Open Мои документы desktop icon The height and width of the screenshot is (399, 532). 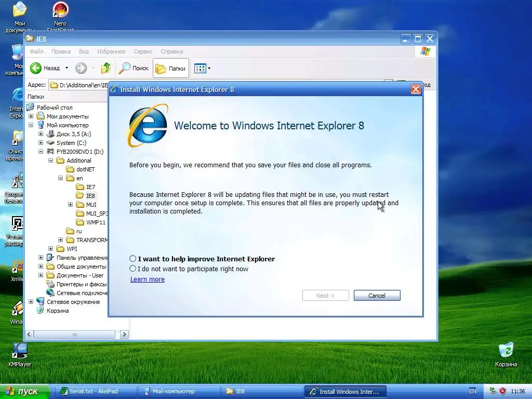click(20, 17)
